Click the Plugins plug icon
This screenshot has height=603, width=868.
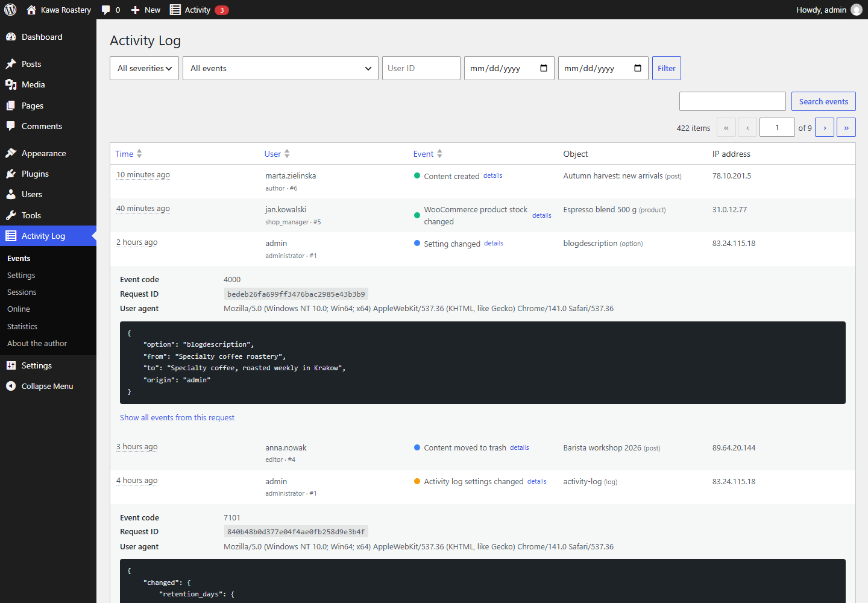click(x=11, y=174)
